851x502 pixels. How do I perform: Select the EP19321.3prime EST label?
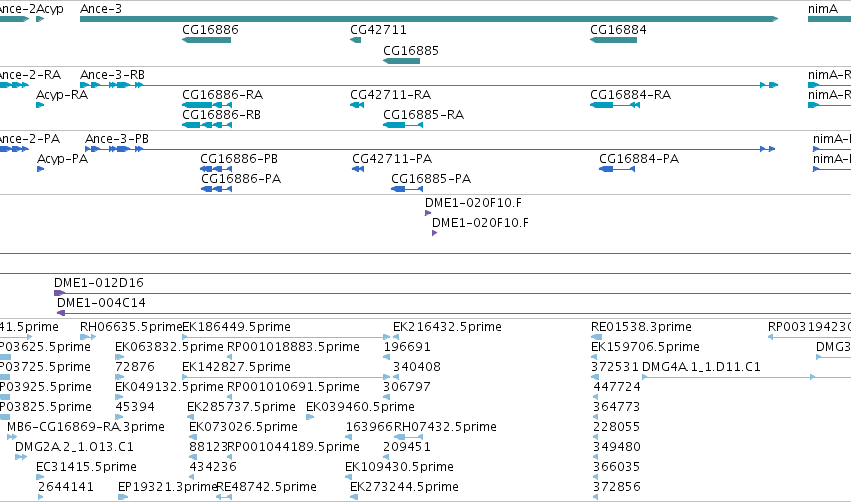tap(168, 487)
